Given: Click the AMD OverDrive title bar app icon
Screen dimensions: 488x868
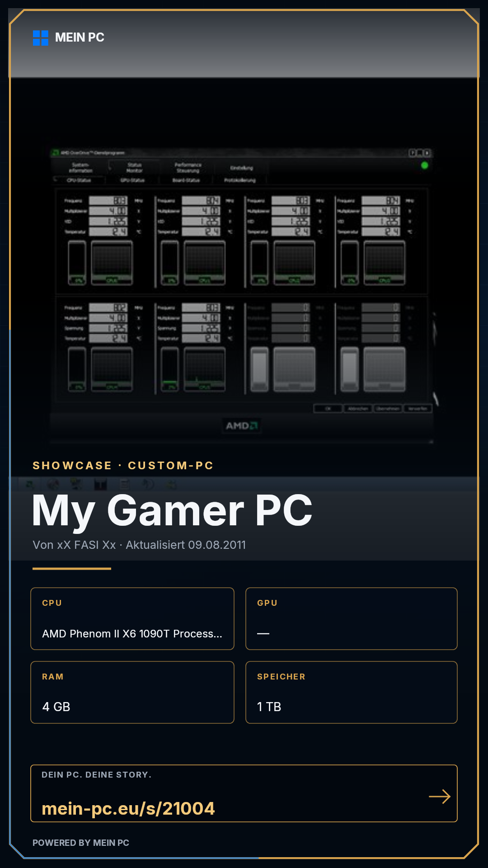Looking at the screenshot, I should click(x=56, y=153).
